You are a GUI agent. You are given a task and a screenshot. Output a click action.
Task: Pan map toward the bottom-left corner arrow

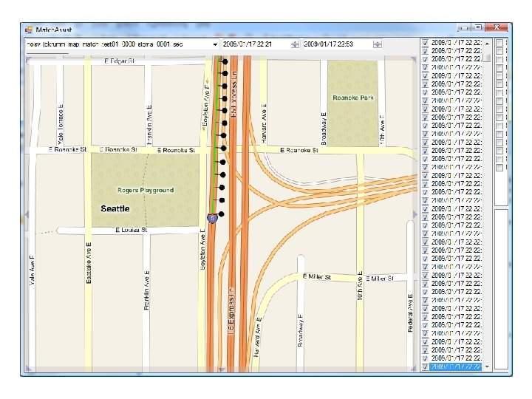29,369
